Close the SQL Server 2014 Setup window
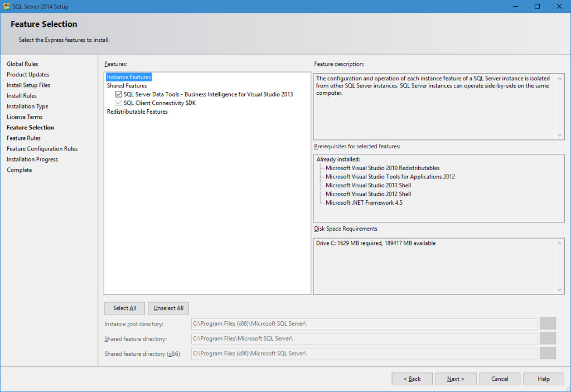This screenshot has height=392, width=571. click(x=559, y=7)
